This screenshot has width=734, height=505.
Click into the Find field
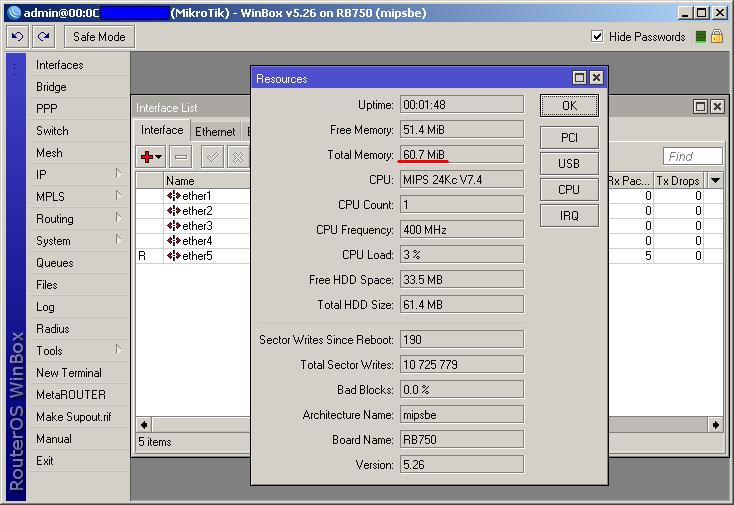[693, 156]
